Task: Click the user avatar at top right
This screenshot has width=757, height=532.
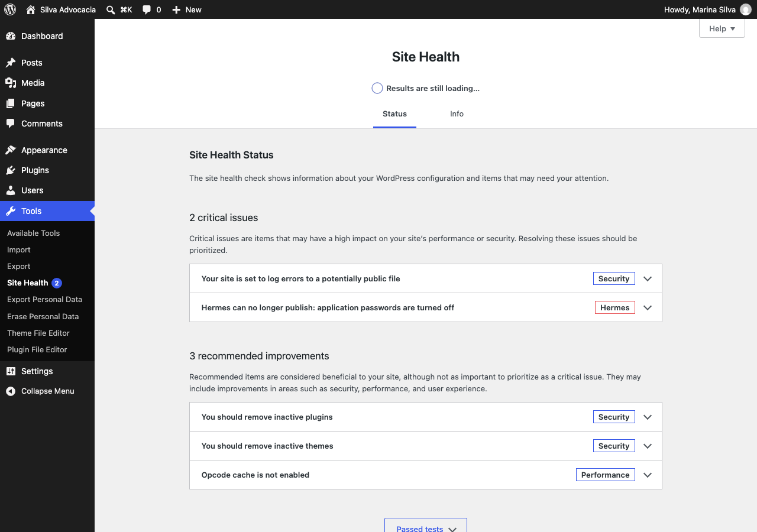Action: [746, 9]
